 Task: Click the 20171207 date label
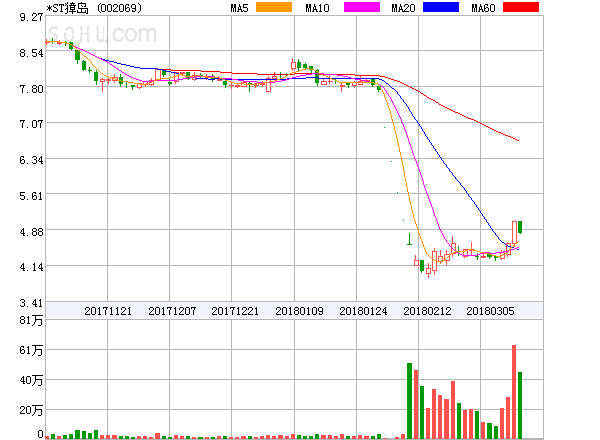[172, 311]
